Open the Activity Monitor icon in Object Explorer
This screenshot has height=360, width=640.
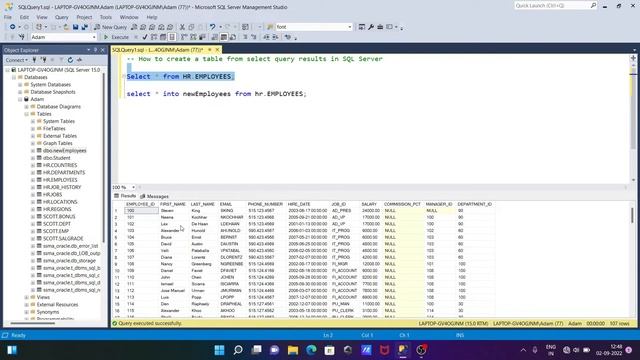(79, 60)
